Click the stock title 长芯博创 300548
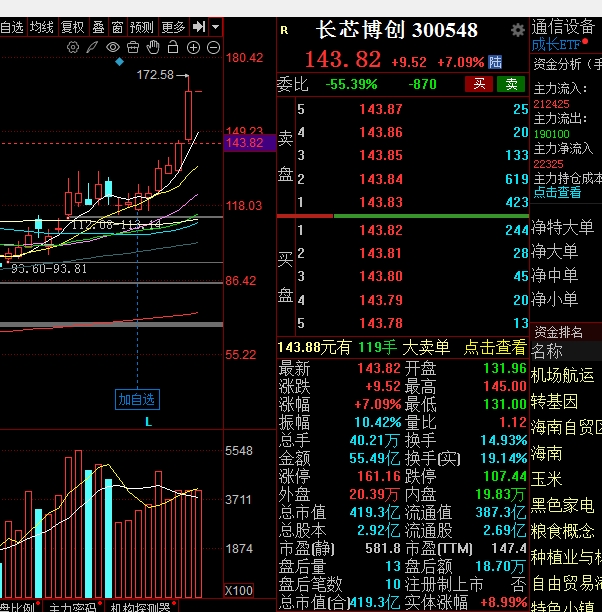 [x=397, y=30]
